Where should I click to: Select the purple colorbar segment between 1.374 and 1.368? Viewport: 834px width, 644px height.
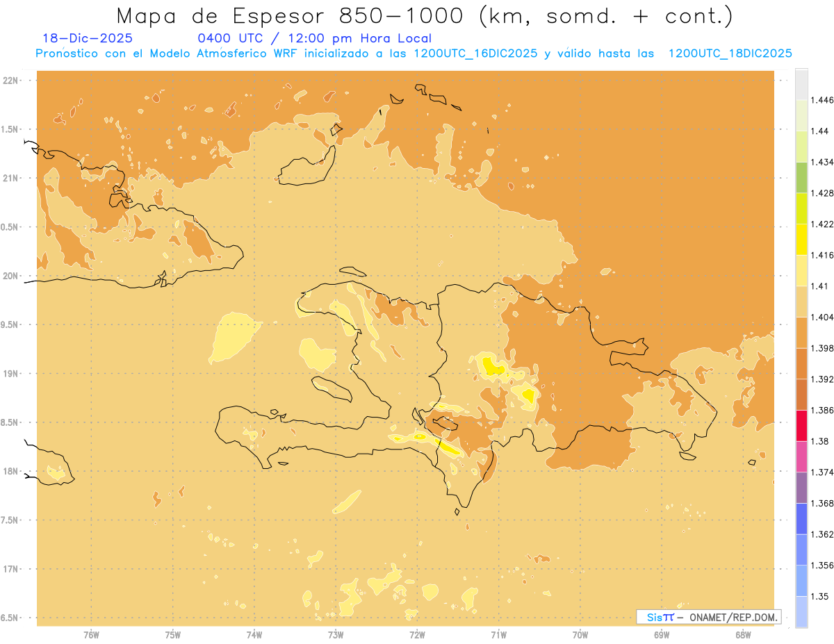(801, 487)
